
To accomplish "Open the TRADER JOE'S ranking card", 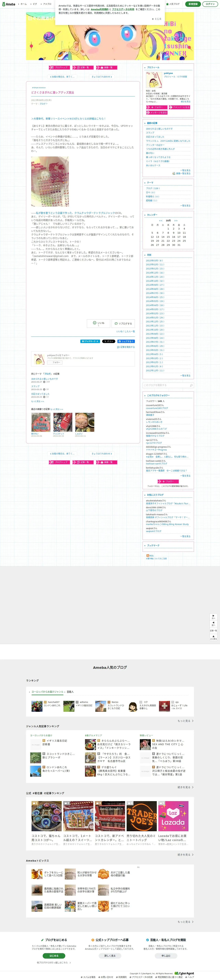I will pos(141,824).
